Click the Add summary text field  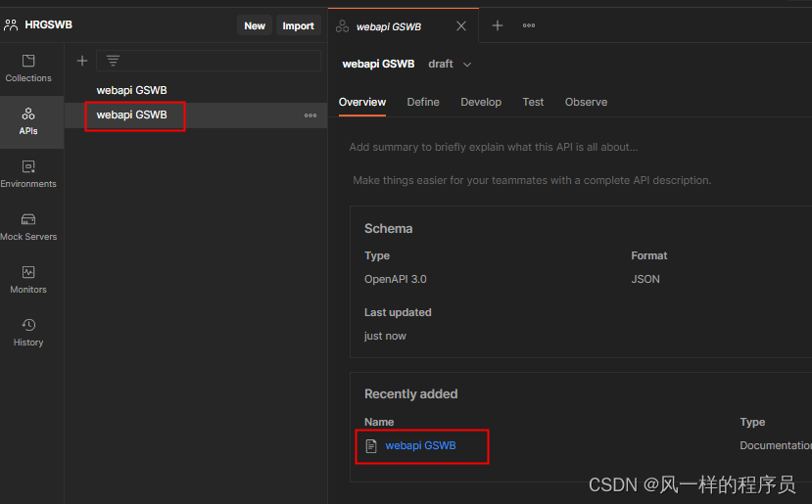click(494, 147)
